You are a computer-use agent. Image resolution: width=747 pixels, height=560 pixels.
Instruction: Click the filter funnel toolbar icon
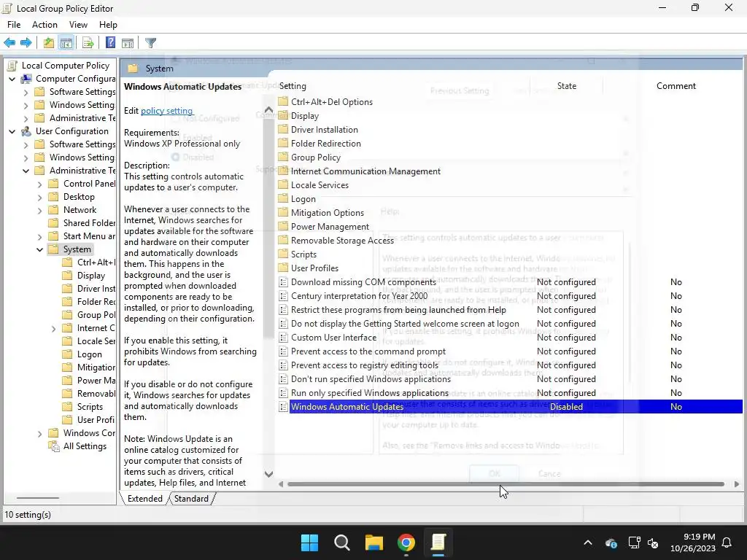[x=150, y=43]
